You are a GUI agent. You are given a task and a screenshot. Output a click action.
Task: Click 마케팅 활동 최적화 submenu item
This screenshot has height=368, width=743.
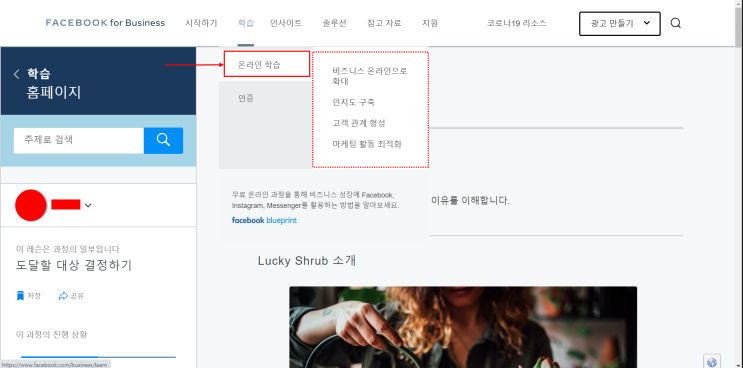coord(367,144)
